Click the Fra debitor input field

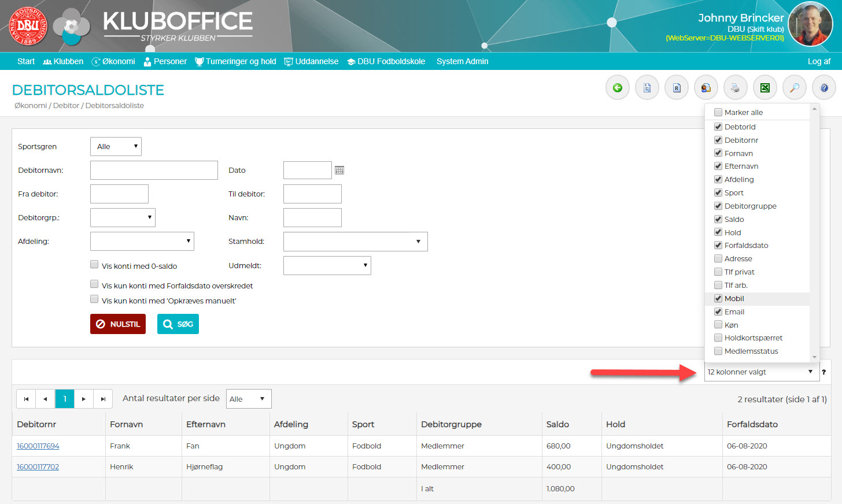pyautogui.click(x=119, y=194)
